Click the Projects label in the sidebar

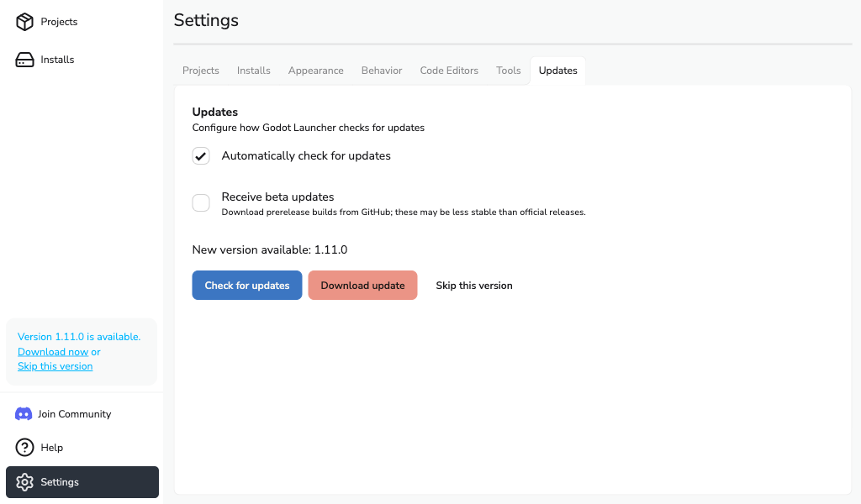coord(59,22)
